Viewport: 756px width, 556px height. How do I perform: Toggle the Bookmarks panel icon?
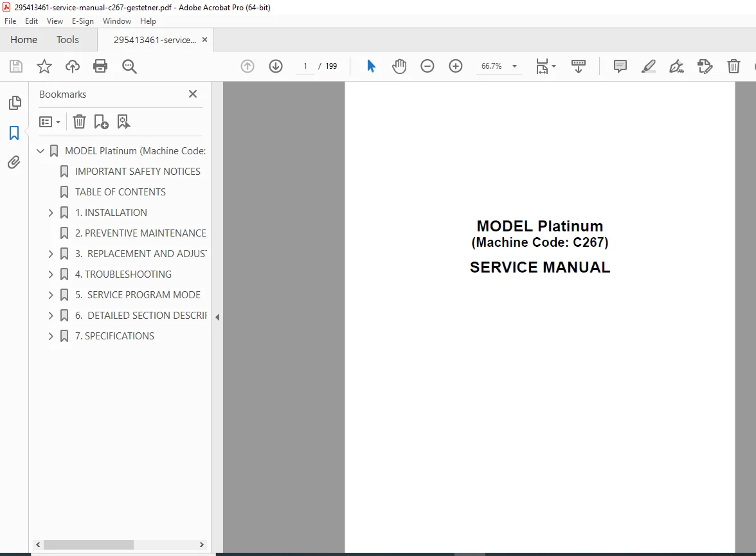coord(14,133)
